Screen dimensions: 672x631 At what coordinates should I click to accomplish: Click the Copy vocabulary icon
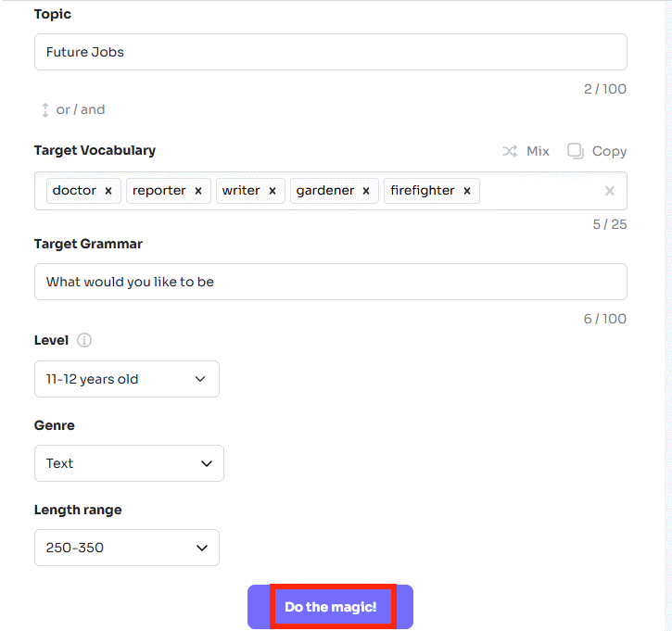click(x=576, y=151)
